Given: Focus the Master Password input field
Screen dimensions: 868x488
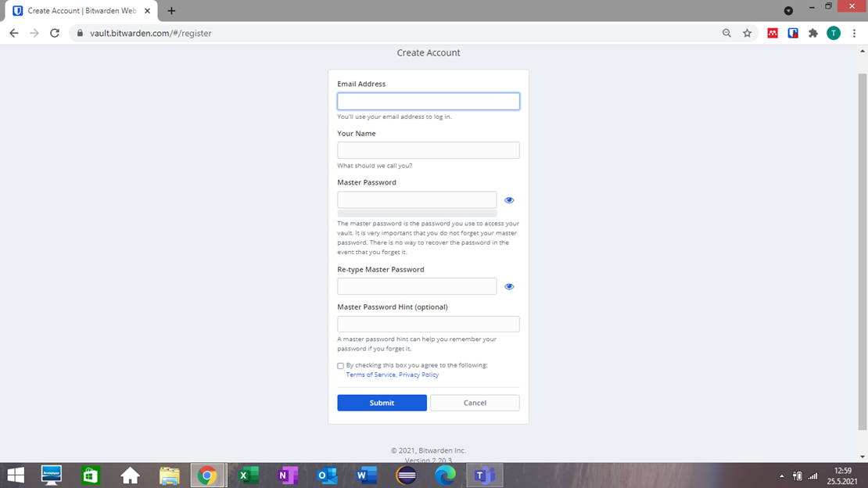Looking at the screenshot, I should tap(417, 199).
